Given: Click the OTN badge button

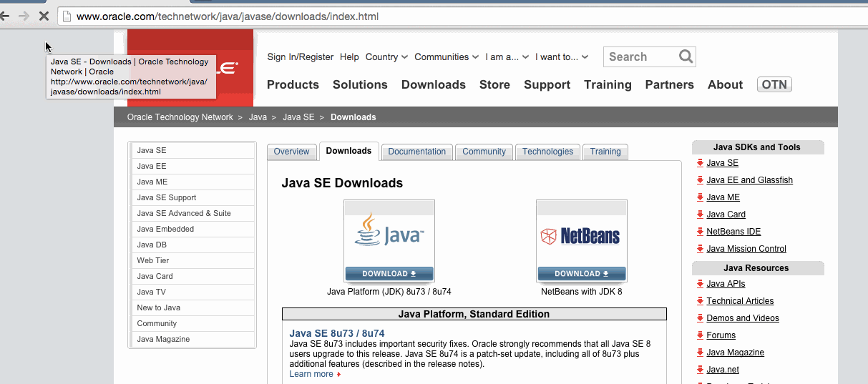Looking at the screenshot, I should click(774, 84).
